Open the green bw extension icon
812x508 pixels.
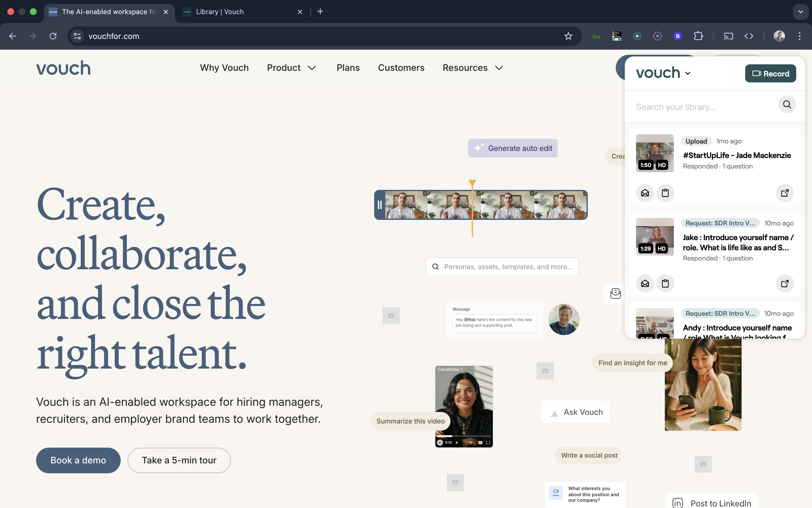(x=597, y=36)
